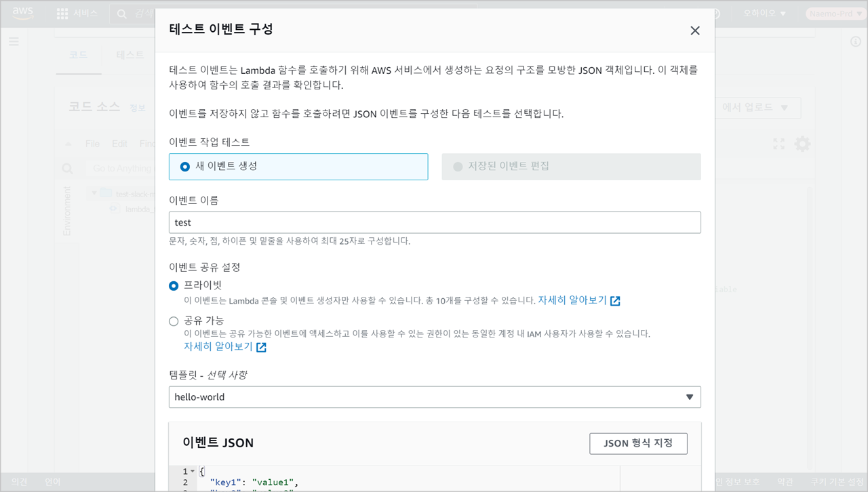Click the collapse arrow above editor search
This screenshot has width=868, height=492.
tap(68, 144)
